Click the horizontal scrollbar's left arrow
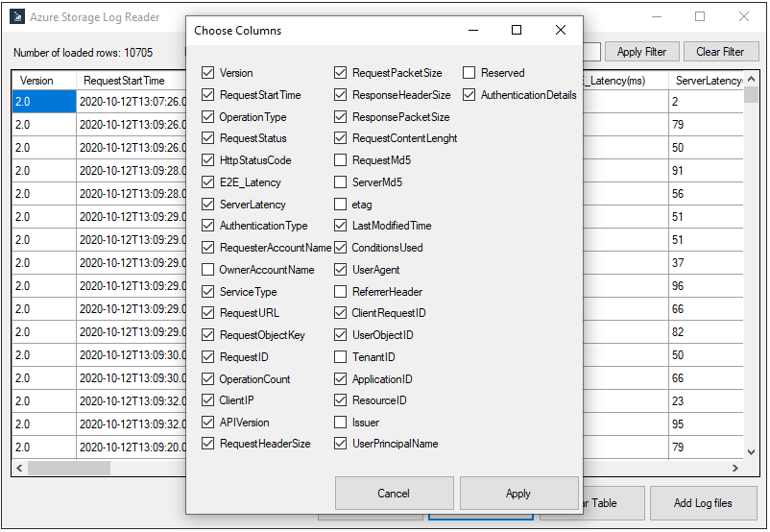Screen dimensions: 770x532 click(x=19, y=468)
